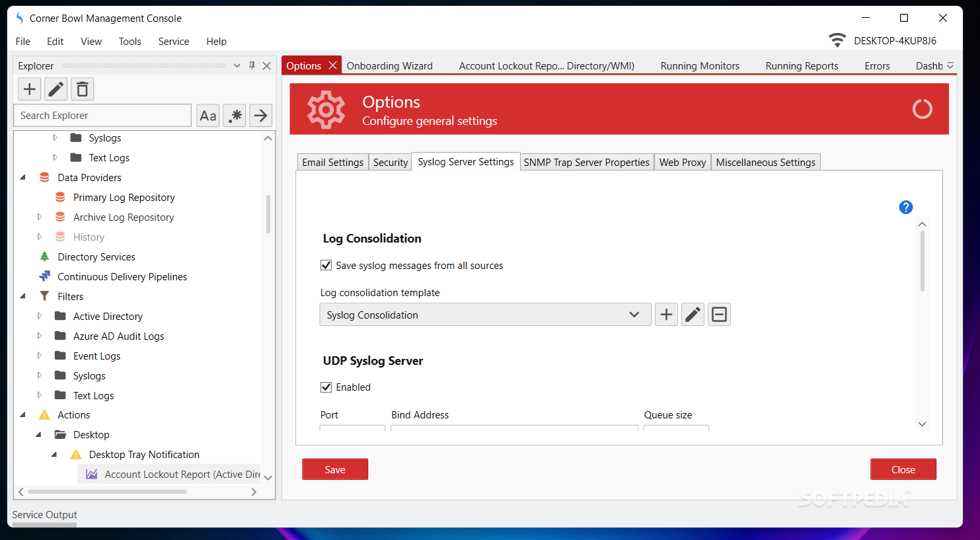The width and height of the screenshot is (980, 540).
Task: Switch to Web Proxy tab
Action: click(x=683, y=162)
